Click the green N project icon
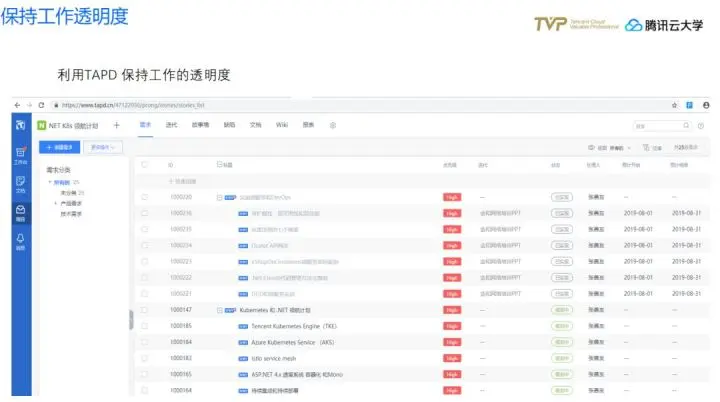Screen dimensions: 720x402 tap(41, 125)
